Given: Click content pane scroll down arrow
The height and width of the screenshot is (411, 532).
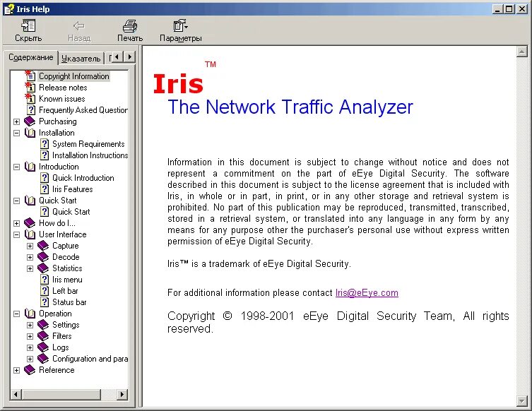Looking at the screenshot, I should tap(521, 401).
